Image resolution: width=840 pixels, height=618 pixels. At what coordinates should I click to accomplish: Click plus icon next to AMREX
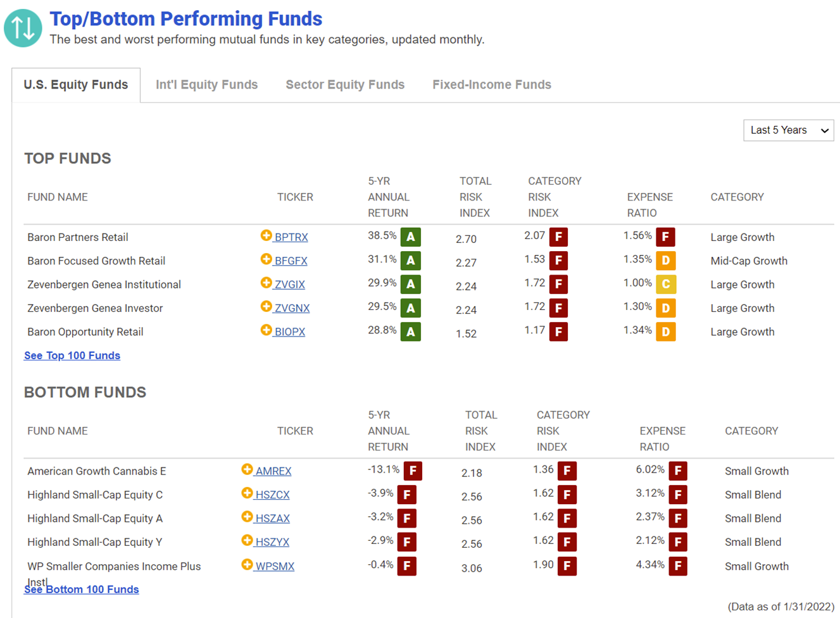[247, 469]
